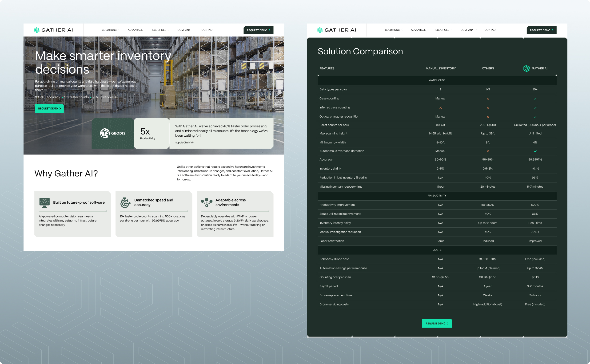Image resolution: width=590 pixels, height=364 pixels.
Task: Click the green checkmark in the Case counting row
Action: pyautogui.click(x=535, y=99)
